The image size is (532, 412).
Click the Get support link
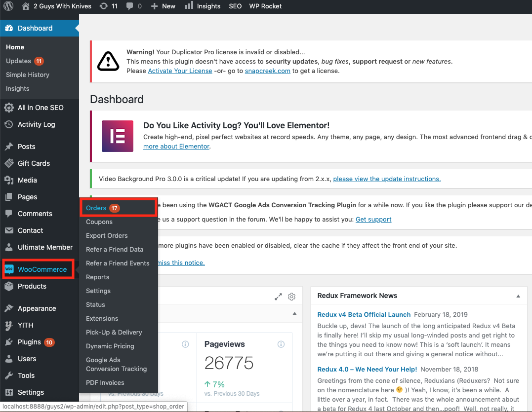(373, 220)
